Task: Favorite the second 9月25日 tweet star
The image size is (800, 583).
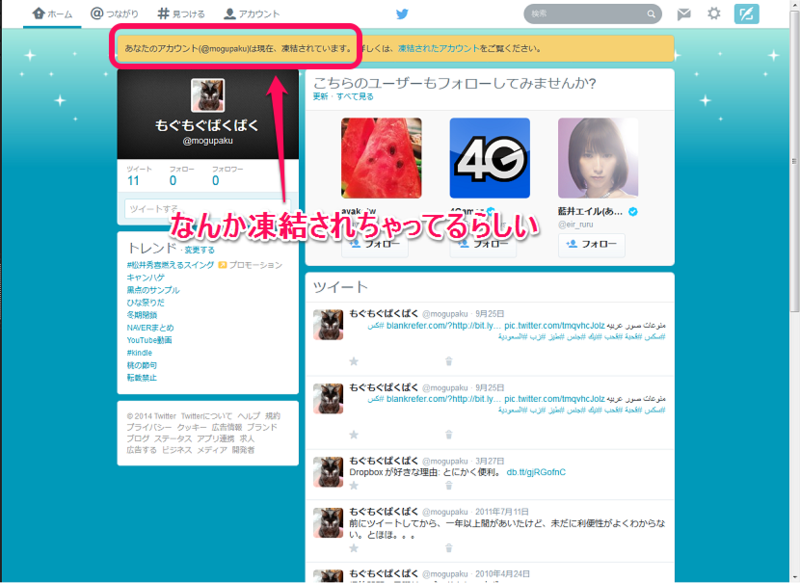Action: point(354,435)
